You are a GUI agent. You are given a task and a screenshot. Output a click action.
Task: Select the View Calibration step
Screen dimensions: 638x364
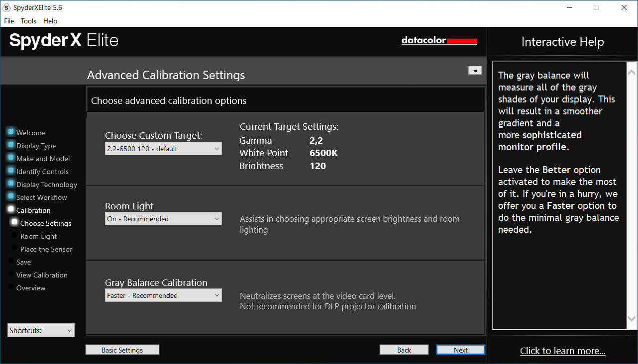tap(42, 275)
